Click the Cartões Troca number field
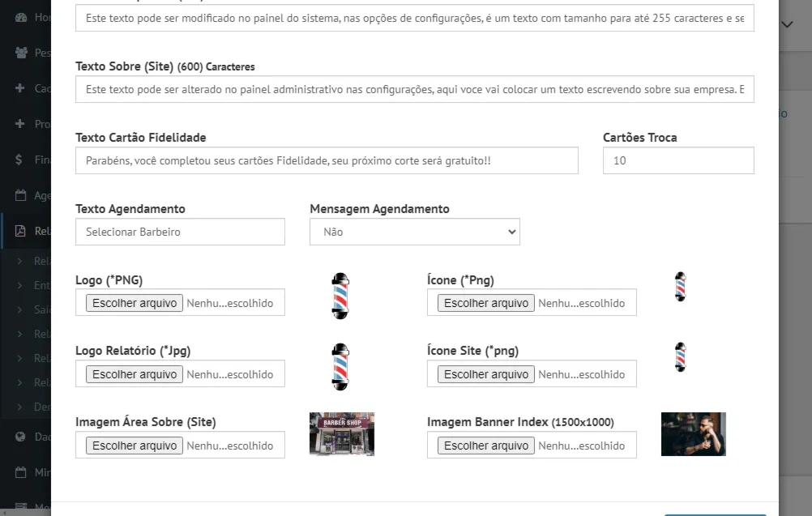Screen dimensions: 812x516 pyautogui.click(x=678, y=160)
